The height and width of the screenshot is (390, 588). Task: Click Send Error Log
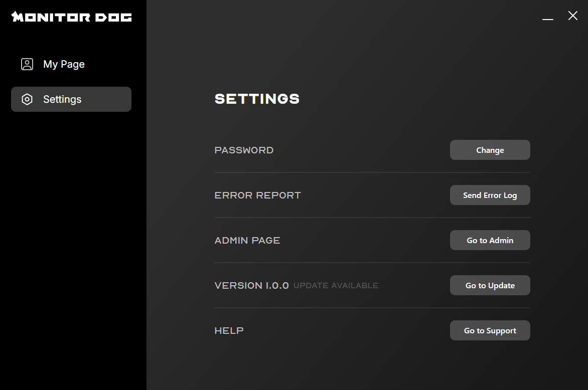pyautogui.click(x=490, y=195)
